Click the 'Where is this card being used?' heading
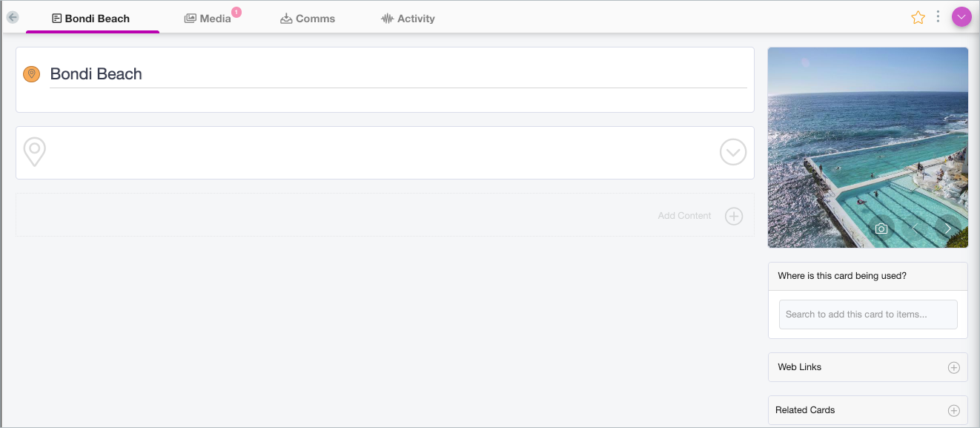The width and height of the screenshot is (980, 428). [x=842, y=276]
